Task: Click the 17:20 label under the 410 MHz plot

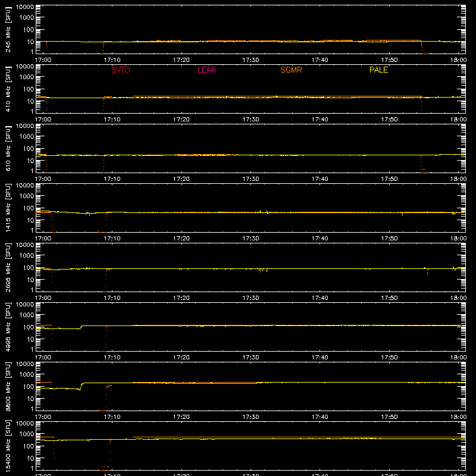Action: [181, 120]
